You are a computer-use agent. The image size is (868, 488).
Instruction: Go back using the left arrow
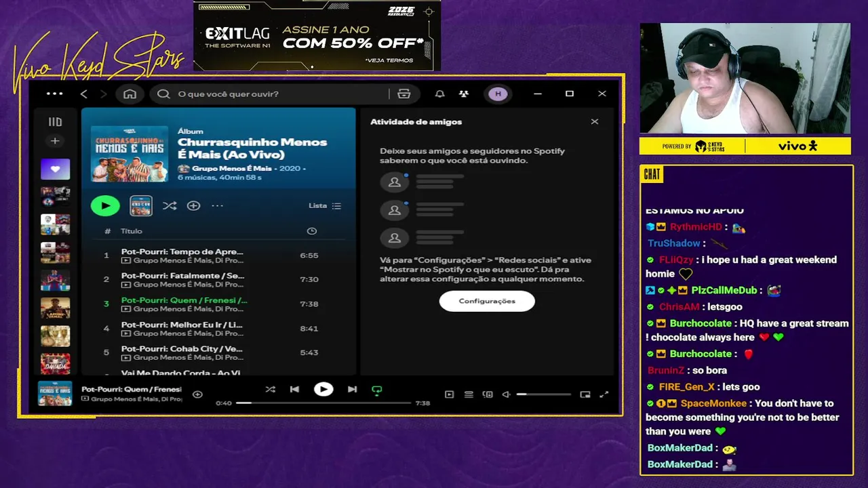tap(83, 94)
